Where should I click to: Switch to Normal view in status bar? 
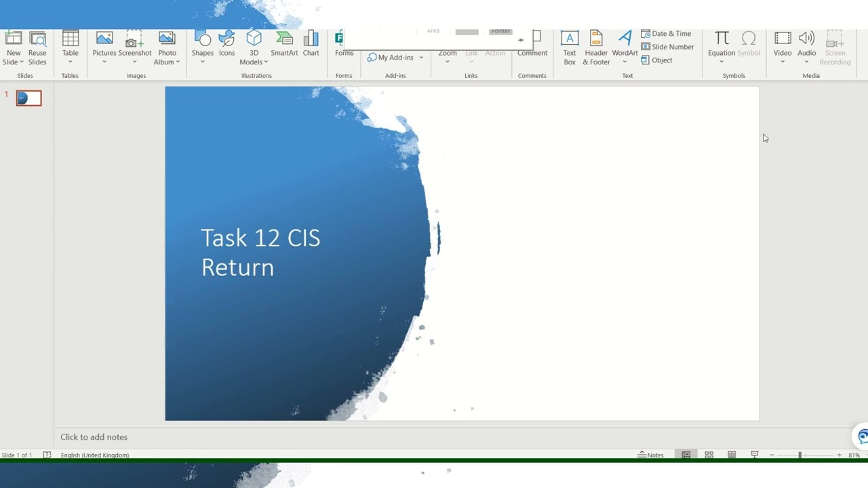(x=686, y=455)
